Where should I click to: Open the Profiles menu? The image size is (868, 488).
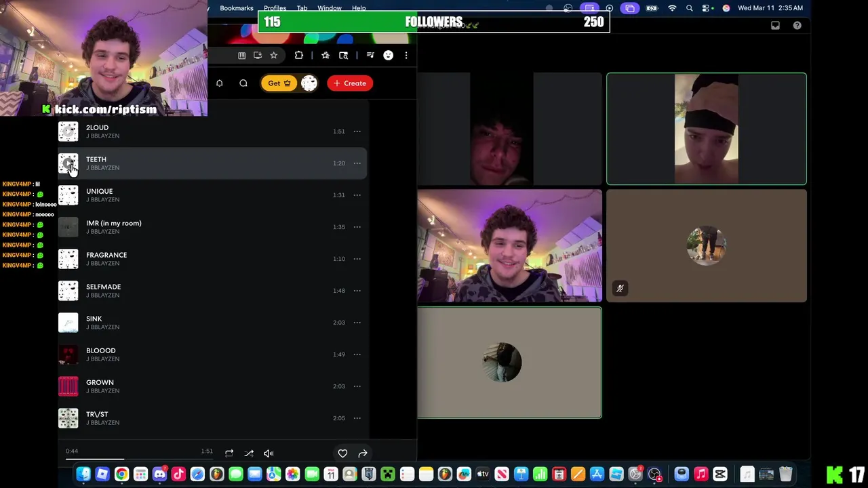click(275, 8)
